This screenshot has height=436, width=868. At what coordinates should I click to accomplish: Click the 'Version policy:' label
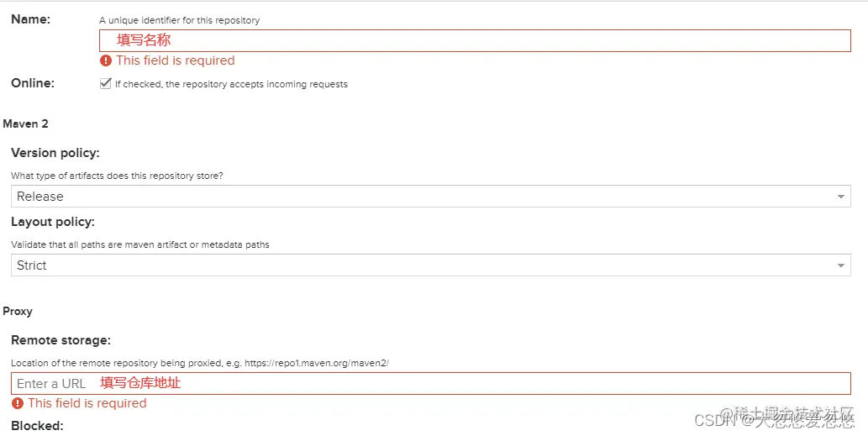click(x=55, y=153)
